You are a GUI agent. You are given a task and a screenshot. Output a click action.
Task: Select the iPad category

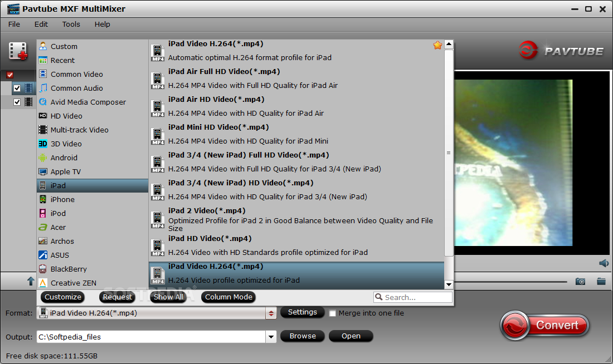point(93,185)
